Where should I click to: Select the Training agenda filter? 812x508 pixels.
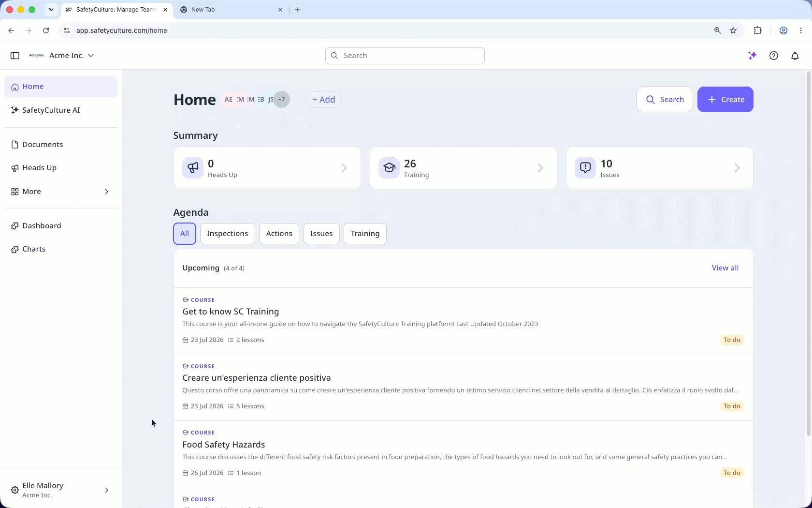[x=365, y=234]
